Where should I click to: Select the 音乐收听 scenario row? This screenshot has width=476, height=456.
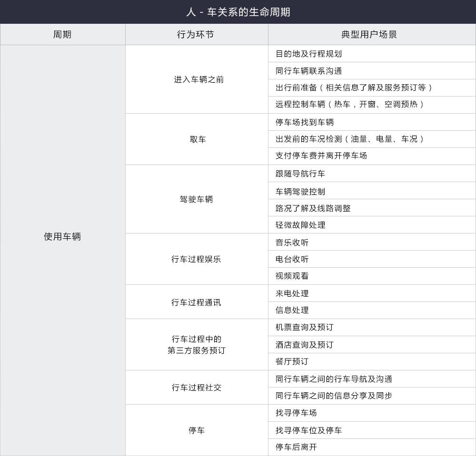292,243
